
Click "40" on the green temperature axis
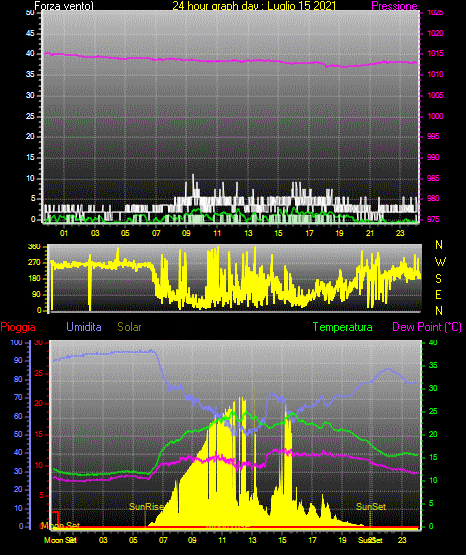[x=433, y=342]
